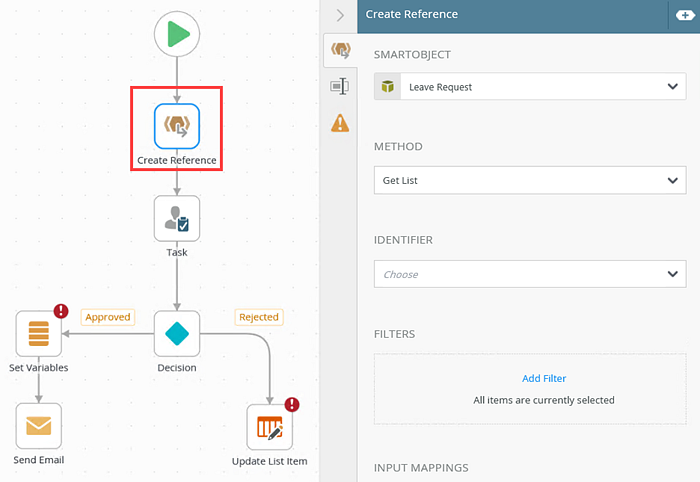Click the Add Filter link

(x=544, y=378)
